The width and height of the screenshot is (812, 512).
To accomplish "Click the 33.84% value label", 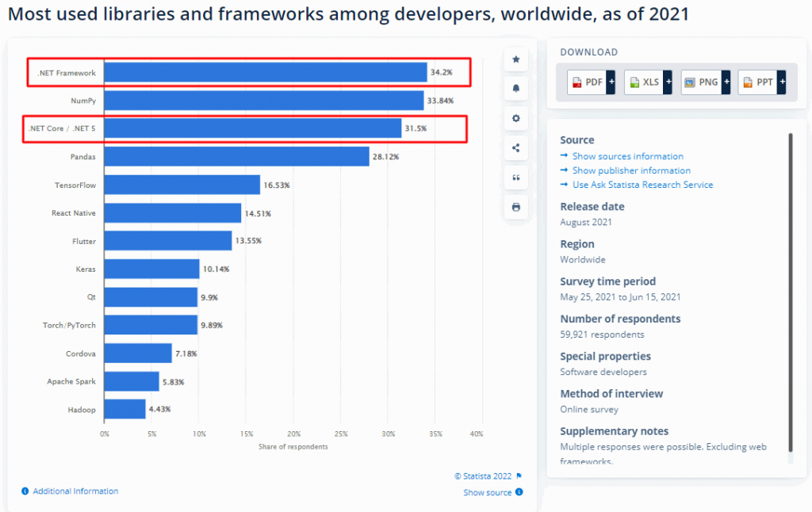I will [440, 101].
